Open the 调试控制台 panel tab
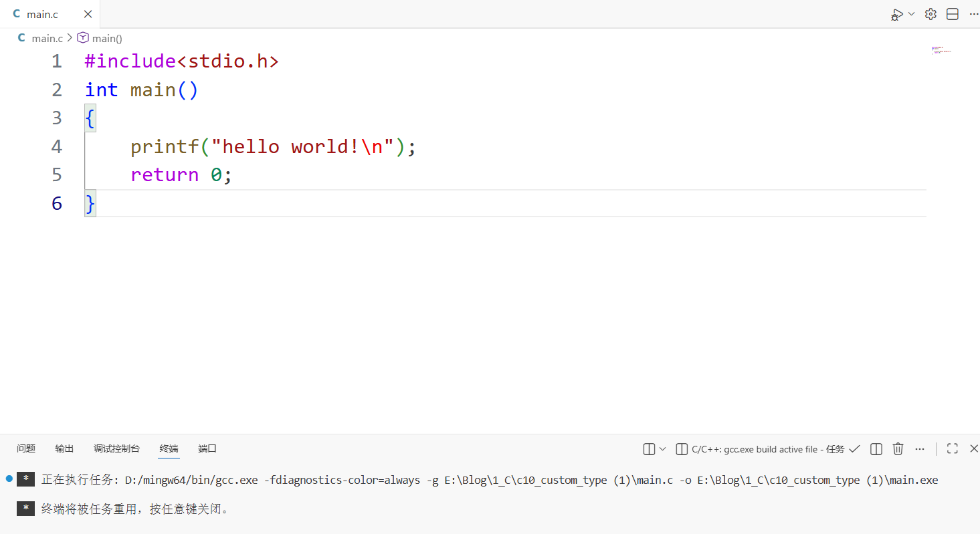The width and height of the screenshot is (980, 534). click(116, 448)
